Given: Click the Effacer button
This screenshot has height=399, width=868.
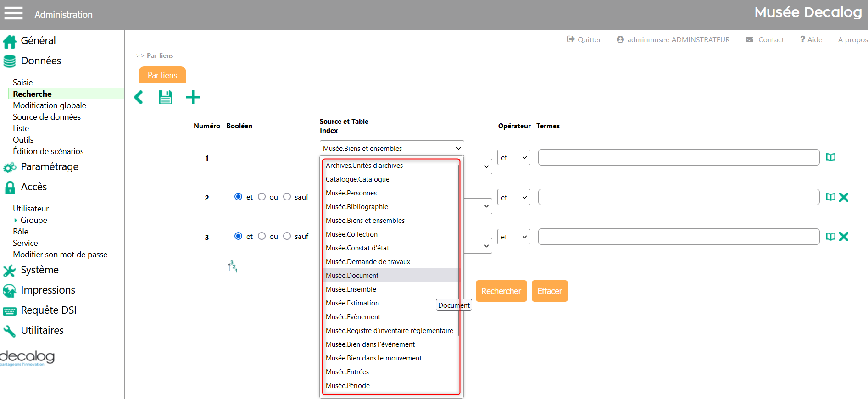Looking at the screenshot, I should (549, 291).
